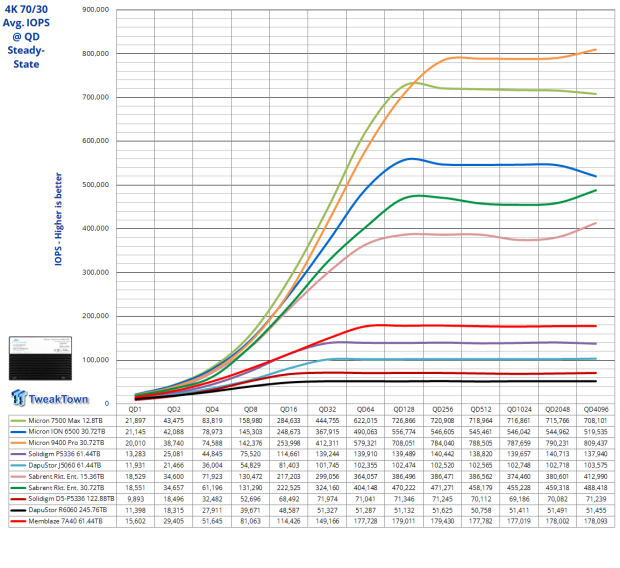Click the Memblaze 7A40 bright red legend swatch
The height and width of the screenshot is (568, 620).
[x=17, y=521]
